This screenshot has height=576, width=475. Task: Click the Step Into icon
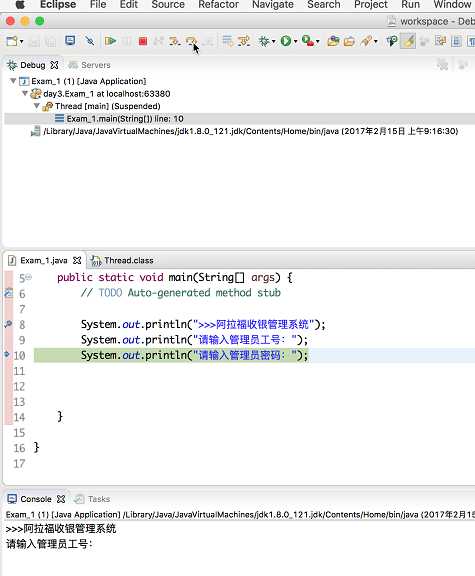(174, 41)
